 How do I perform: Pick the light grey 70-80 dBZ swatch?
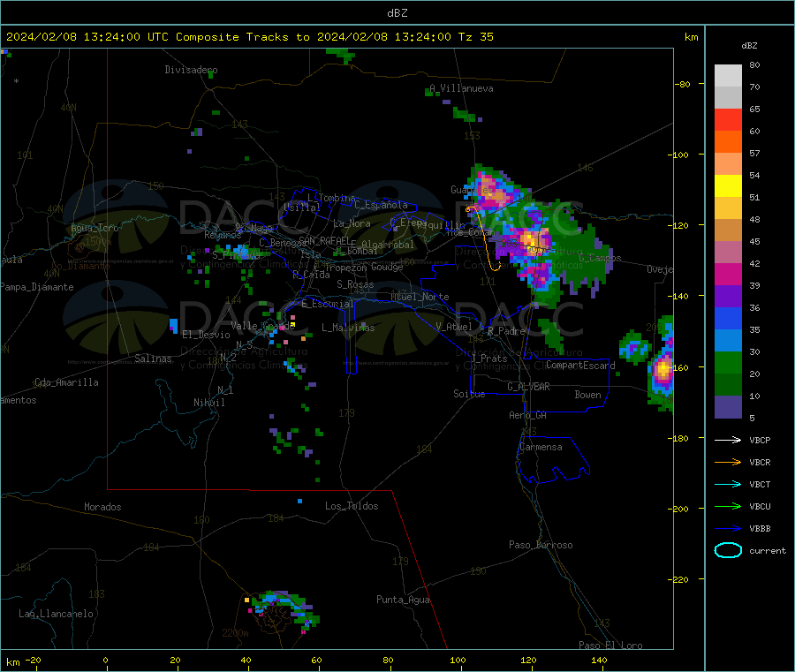point(728,76)
